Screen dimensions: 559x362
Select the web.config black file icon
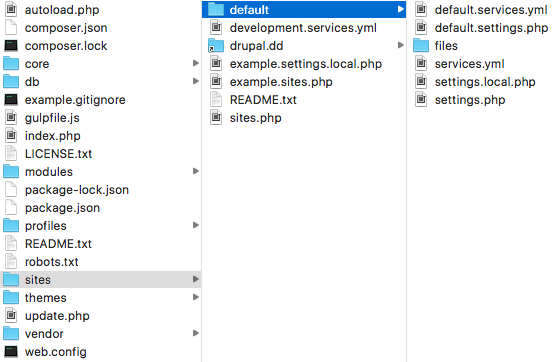tap(11, 352)
